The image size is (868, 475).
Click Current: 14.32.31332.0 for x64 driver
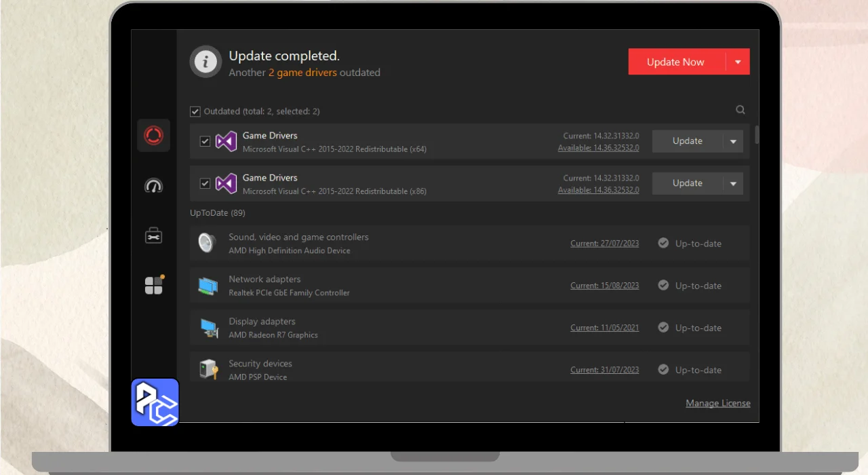coord(601,136)
